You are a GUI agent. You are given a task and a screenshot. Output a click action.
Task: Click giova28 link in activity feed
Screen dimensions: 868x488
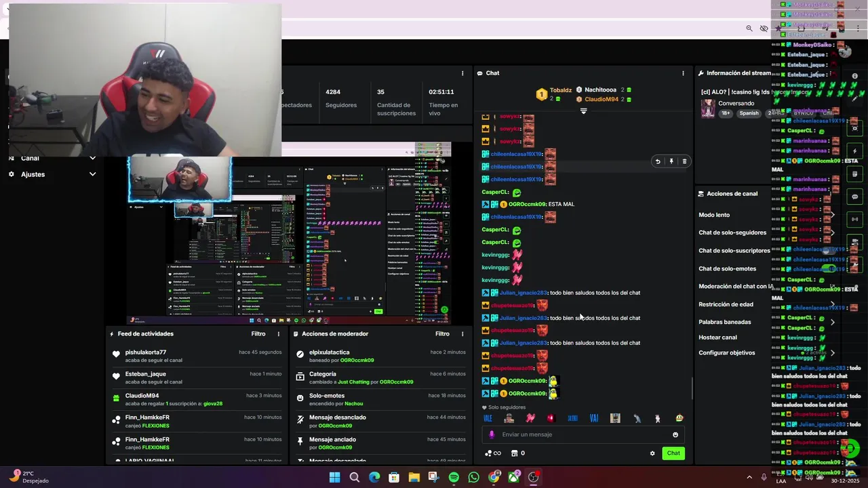point(212,404)
